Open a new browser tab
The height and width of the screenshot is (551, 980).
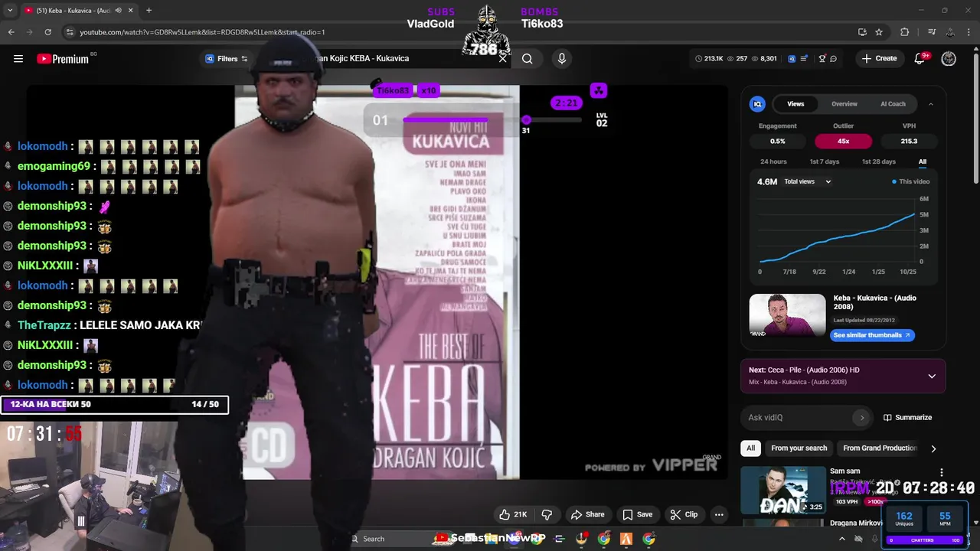[149, 11]
